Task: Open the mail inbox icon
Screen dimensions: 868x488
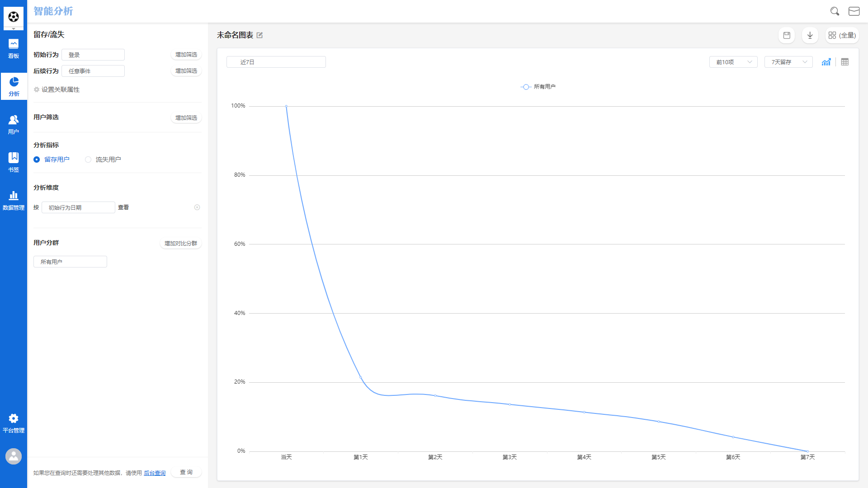Action: click(x=854, y=11)
